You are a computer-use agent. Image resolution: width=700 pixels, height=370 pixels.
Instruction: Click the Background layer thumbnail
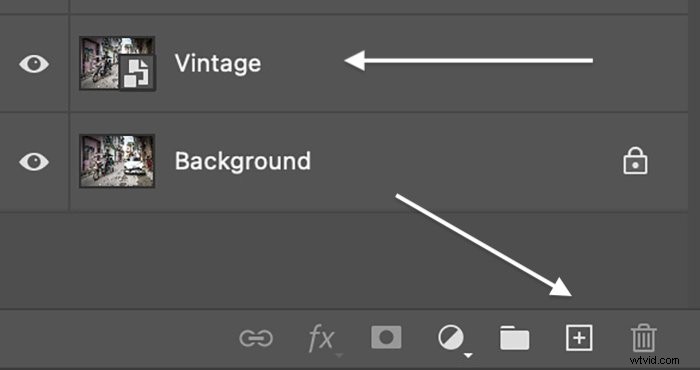pos(117,161)
